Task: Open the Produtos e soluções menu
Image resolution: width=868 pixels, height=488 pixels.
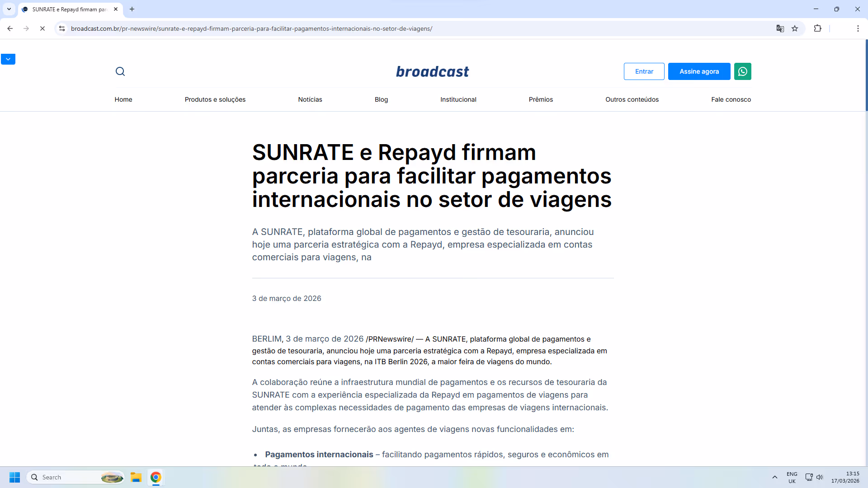Action: [215, 99]
